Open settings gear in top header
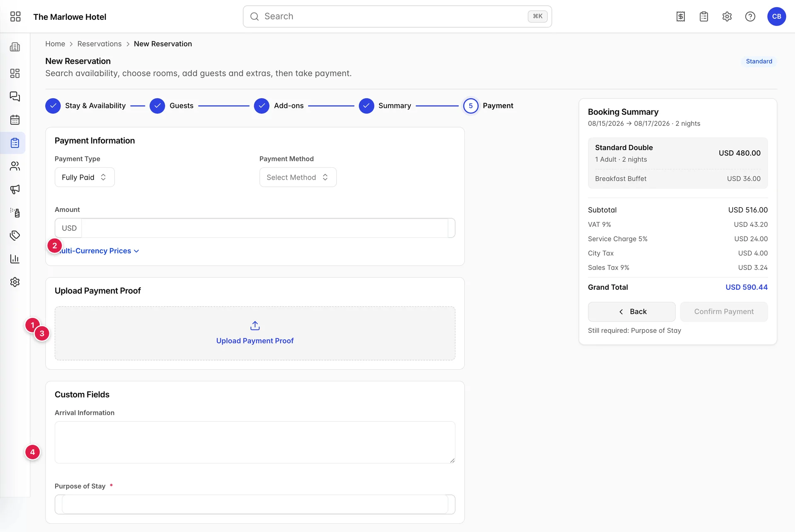 727,17
